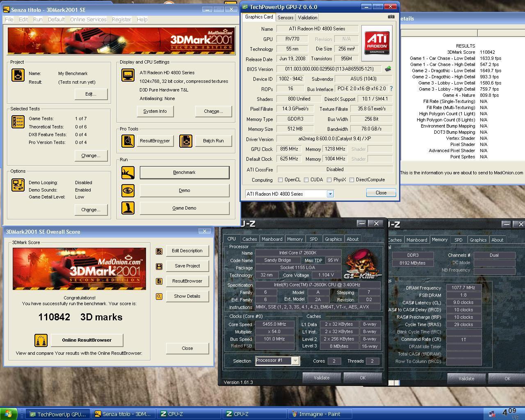This screenshot has height=420, width=525.
Task: Click the Benchmark run icon
Action: pos(128,172)
